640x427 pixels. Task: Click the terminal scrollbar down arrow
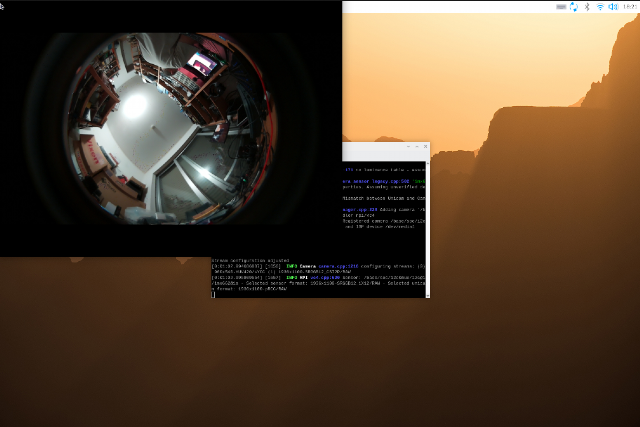click(x=428, y=296)
